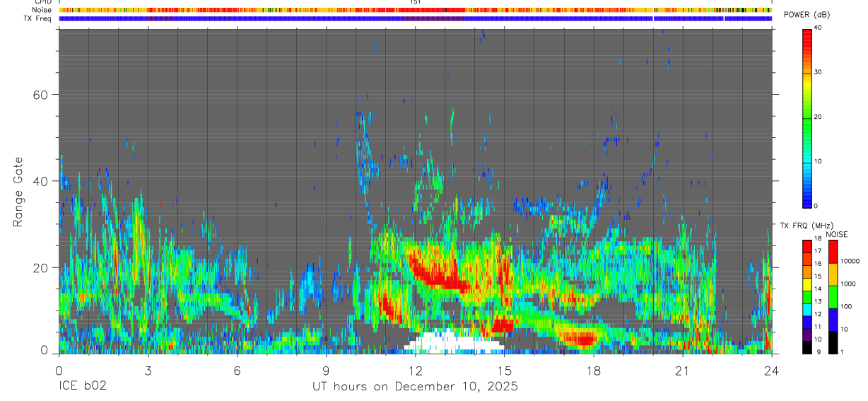This screenshot has width=868, height=401.
Task: Click the '24' tick on the UT hours axis
Action: pos(772,370)
